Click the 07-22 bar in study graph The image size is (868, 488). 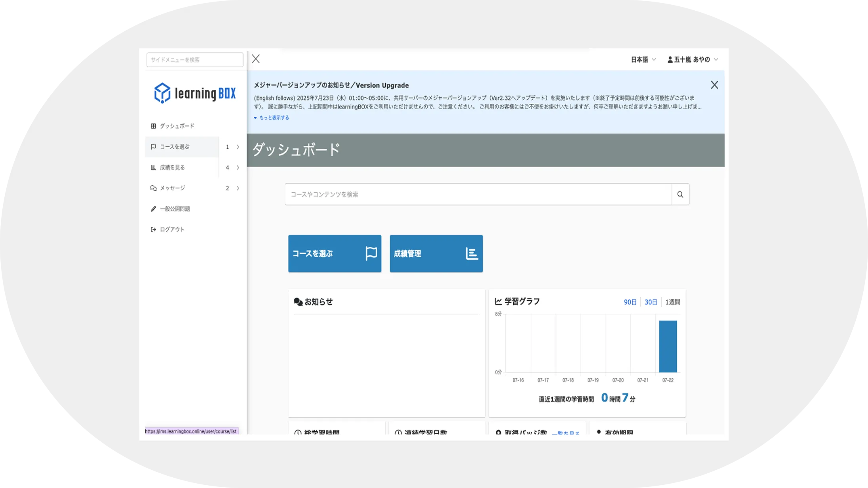[668, 346]
